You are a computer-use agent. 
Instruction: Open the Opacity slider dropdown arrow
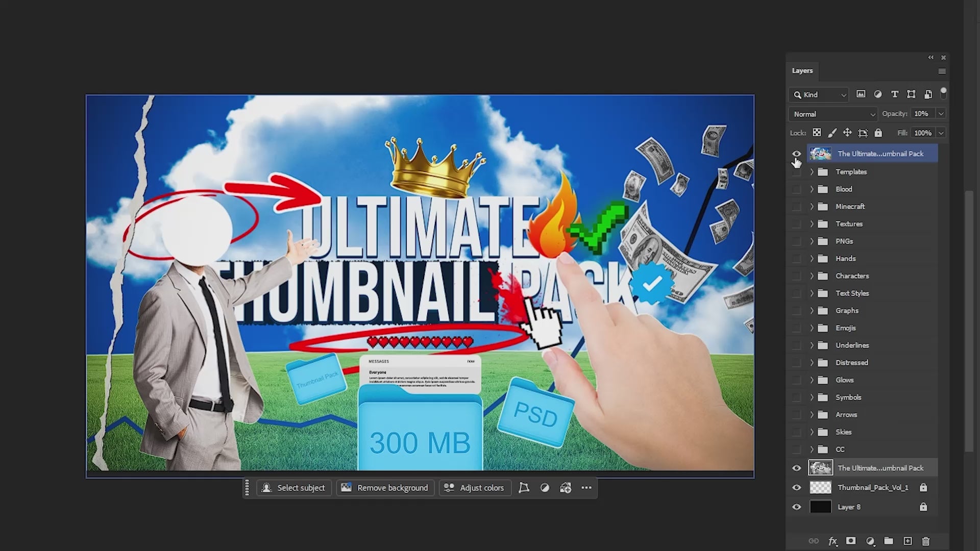coord(941,114)
